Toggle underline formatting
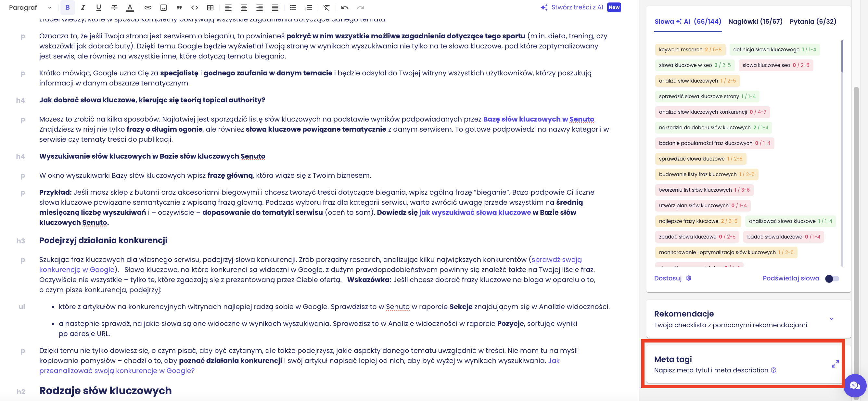This screenshot has height=401, width=868. (98, 7)
